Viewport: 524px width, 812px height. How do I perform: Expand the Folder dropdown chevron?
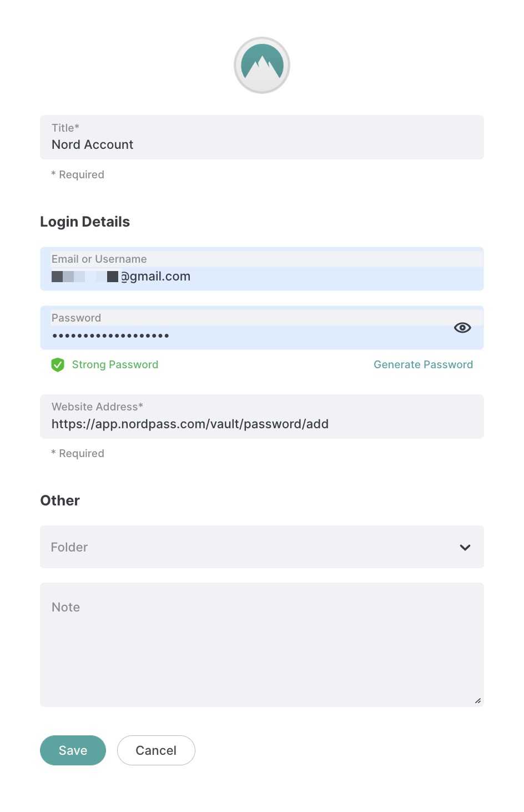465,547
